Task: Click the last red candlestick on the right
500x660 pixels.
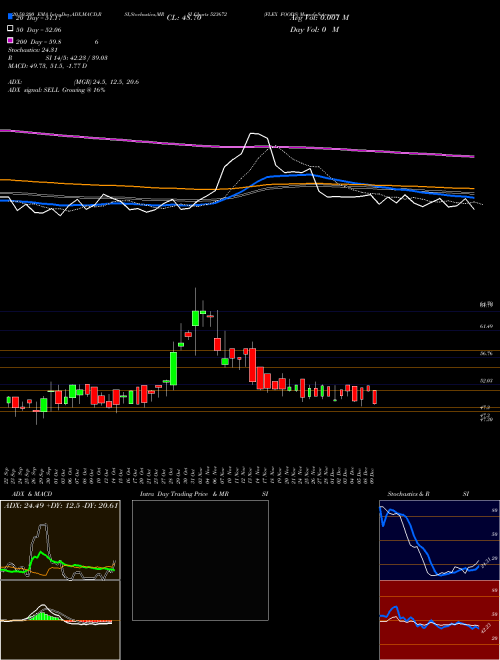Action: 375,397
